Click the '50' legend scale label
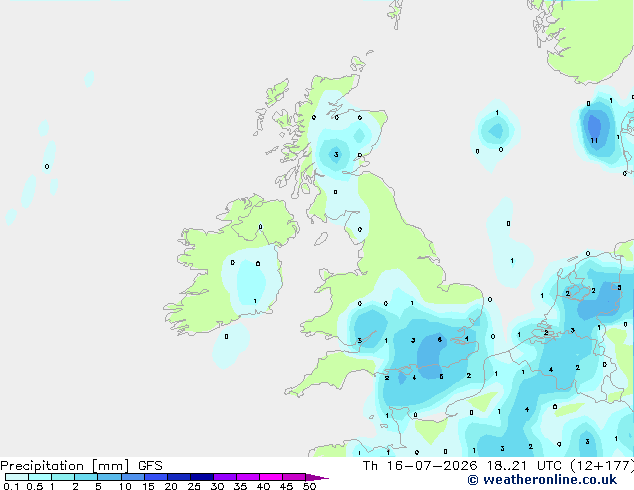The image size is (634, 490). point(310,486)
